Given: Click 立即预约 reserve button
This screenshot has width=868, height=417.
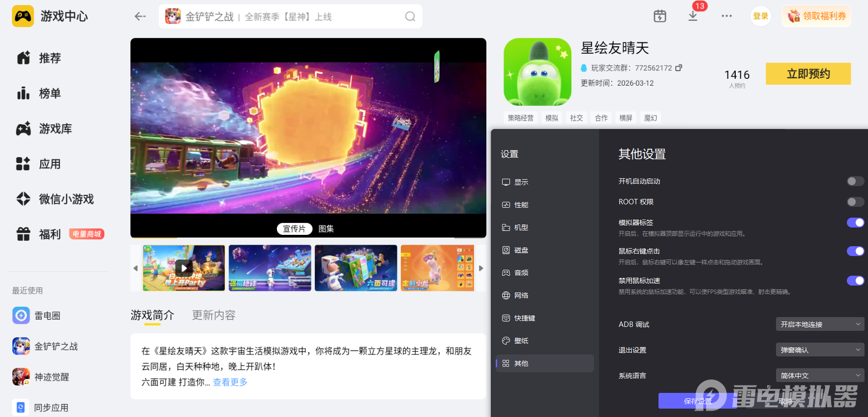Looking at the screenshot, I should pyautogui.click(x=808, y=74).
